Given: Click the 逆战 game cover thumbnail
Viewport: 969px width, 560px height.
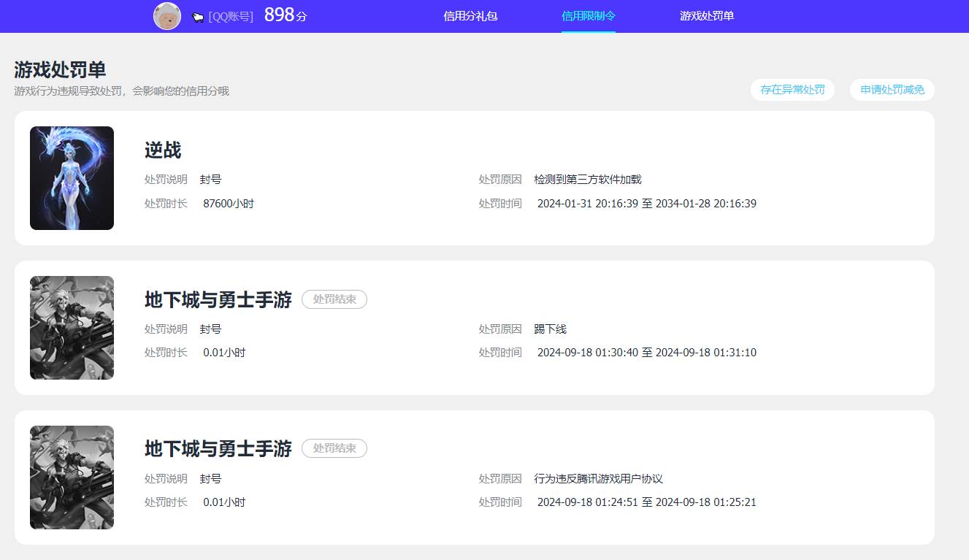Looking at the screenshot, I should [72, 178].
